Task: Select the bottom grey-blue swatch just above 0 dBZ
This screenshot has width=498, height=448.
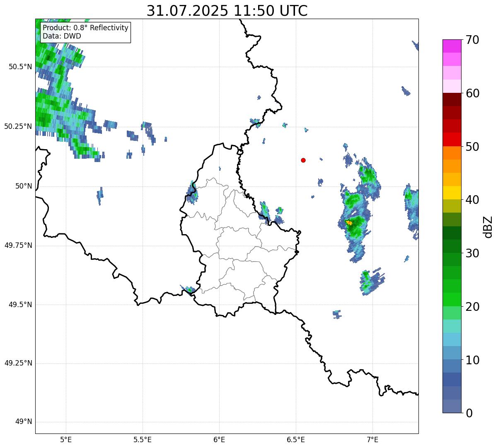Action: pos(452,406)
